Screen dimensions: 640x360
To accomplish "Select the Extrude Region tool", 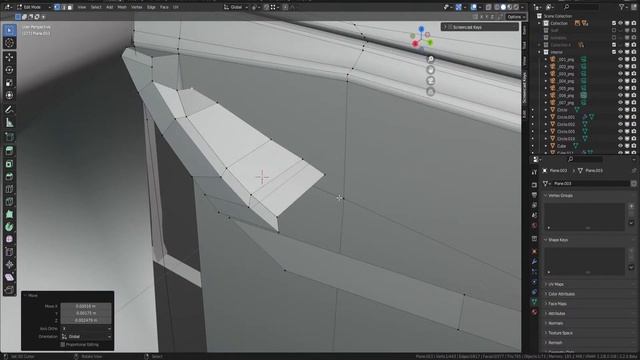I will click(9, 151).
